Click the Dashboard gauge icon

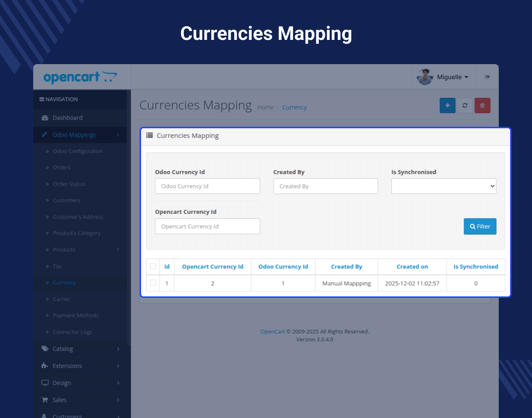45,118
